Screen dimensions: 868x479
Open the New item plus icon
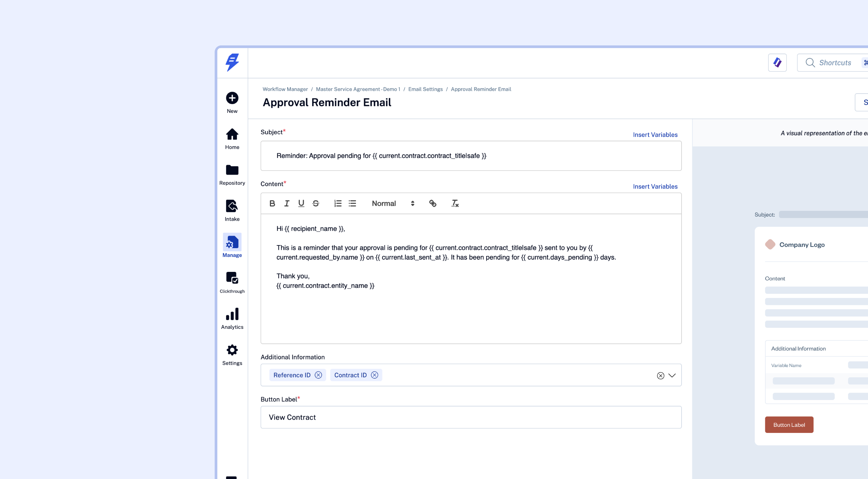(x=232, y=98)
